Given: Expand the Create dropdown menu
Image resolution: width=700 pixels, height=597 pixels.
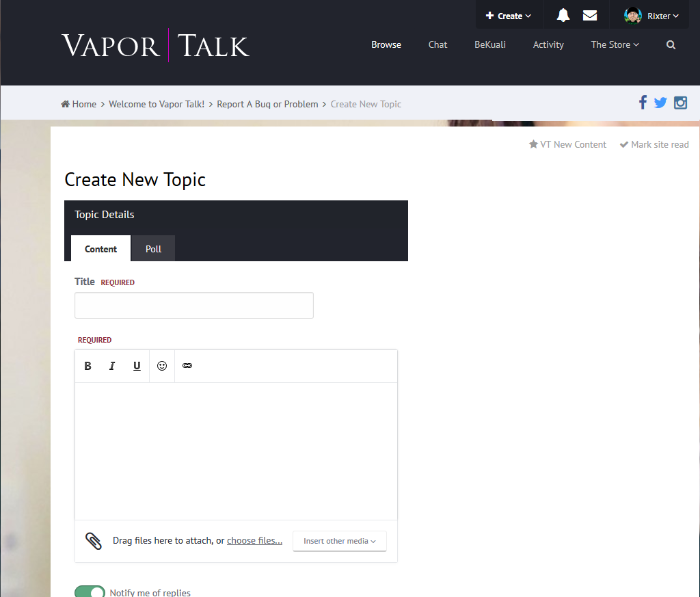Looking at the screenshot, I should coord(509,16).
